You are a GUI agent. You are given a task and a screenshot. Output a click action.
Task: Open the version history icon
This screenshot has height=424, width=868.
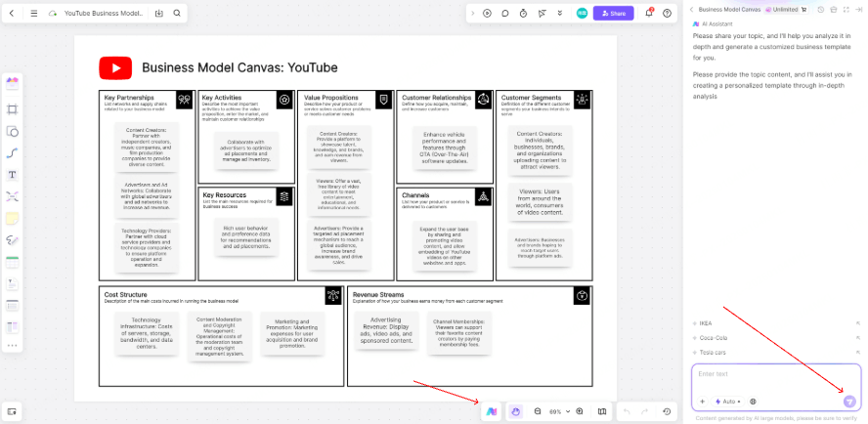click(667, 411)
